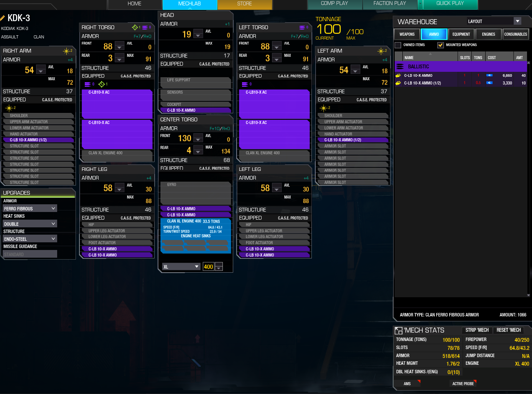This screenshot has height=394, width=532.
Task: Click Left Torso ballistic hardpoint icon in header
Action: tap(302, 27)
